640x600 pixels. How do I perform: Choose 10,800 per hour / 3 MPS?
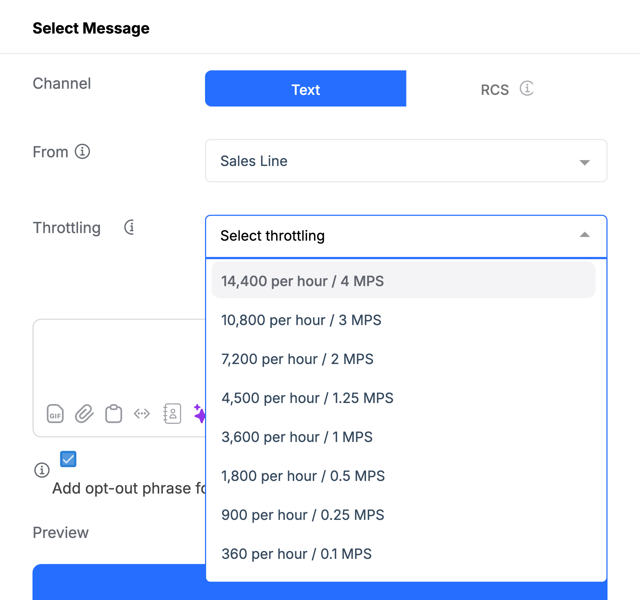403,320
